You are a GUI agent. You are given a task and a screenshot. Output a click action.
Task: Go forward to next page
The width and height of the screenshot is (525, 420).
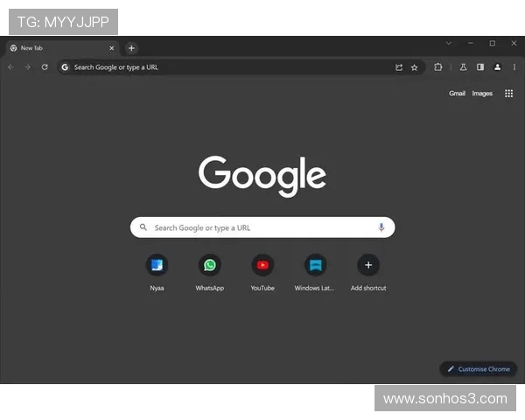[x=28, y=67]
